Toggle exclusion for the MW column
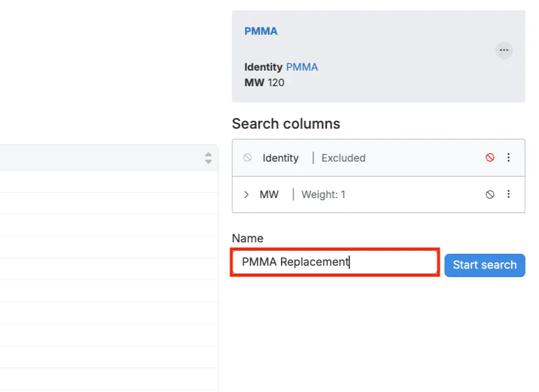This screenshot has width=539, height=392. tap(490, 195)
